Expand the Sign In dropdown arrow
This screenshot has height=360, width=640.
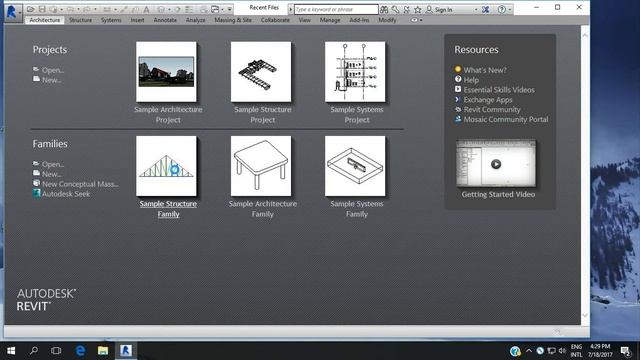tap(476, 10)
